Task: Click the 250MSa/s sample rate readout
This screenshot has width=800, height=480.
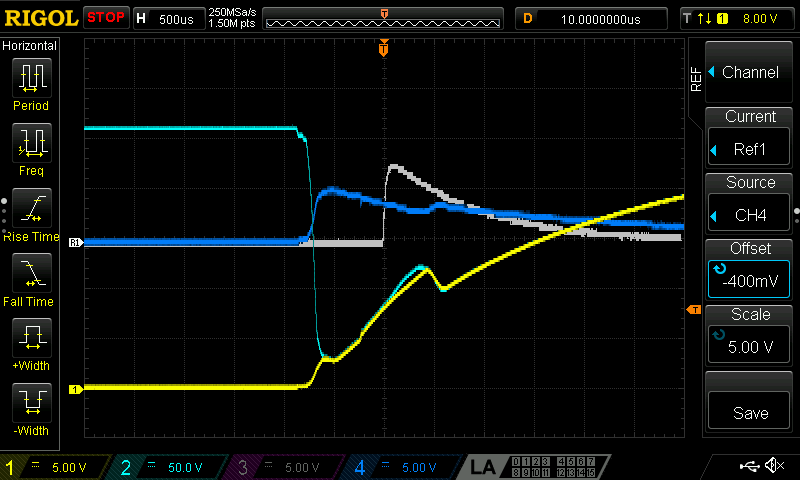Action: (232, 12)
